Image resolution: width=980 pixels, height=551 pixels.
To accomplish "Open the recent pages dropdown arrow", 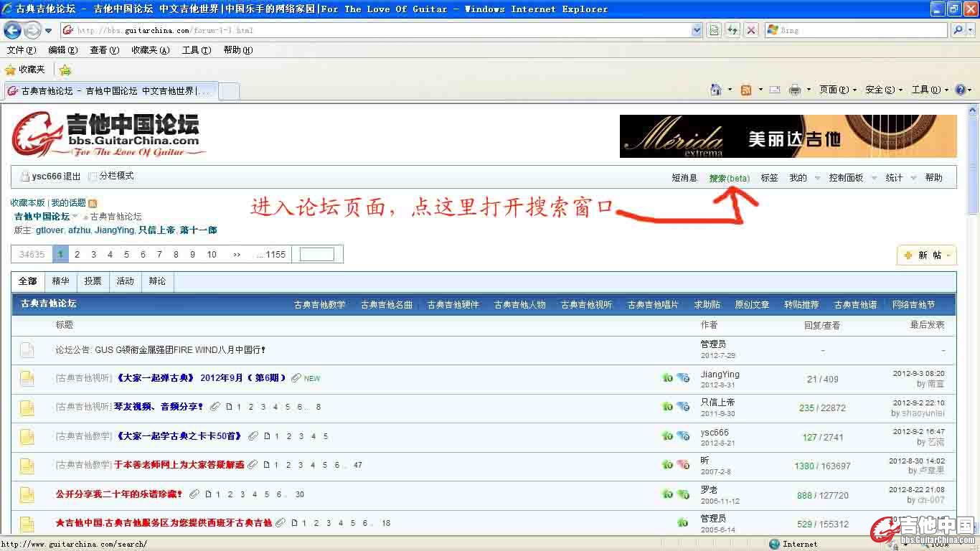I will 49,30.
